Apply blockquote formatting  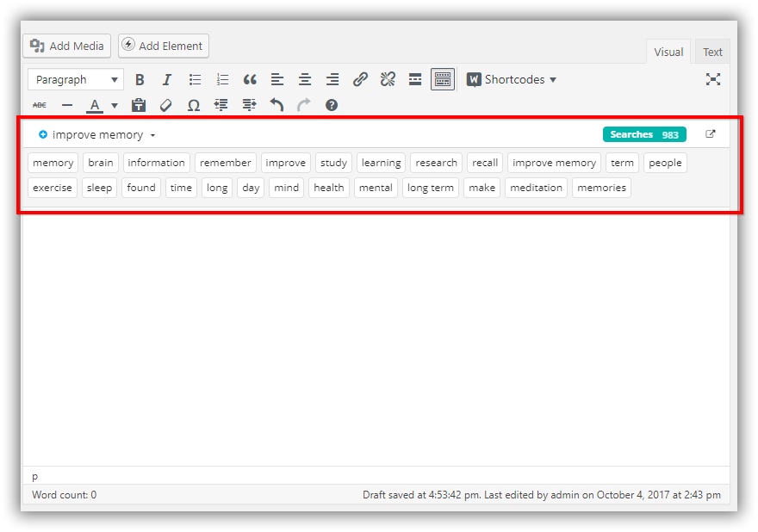click(x=250, y=80)
